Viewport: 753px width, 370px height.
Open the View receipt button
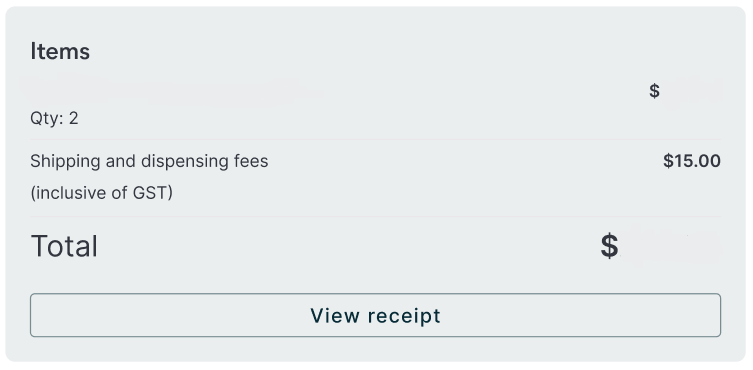point(375,315)
